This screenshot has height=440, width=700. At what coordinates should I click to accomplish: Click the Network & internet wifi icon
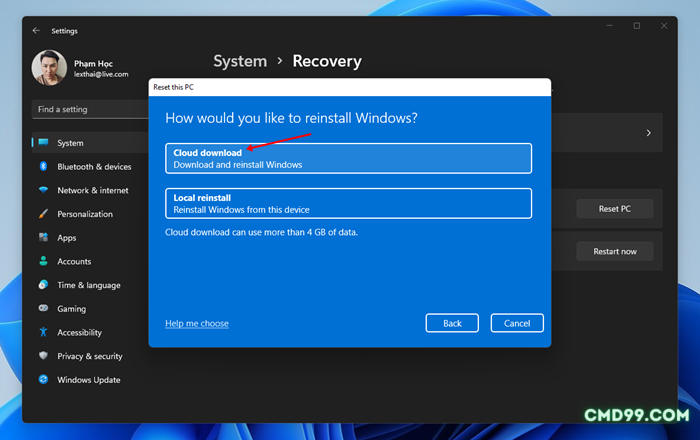[43, 190]
